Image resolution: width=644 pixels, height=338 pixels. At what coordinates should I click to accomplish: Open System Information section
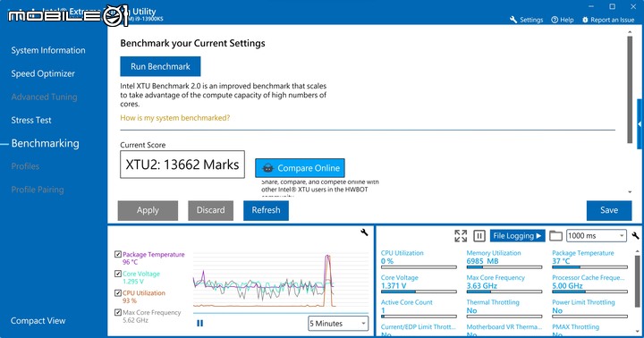(x=48, y=50)
